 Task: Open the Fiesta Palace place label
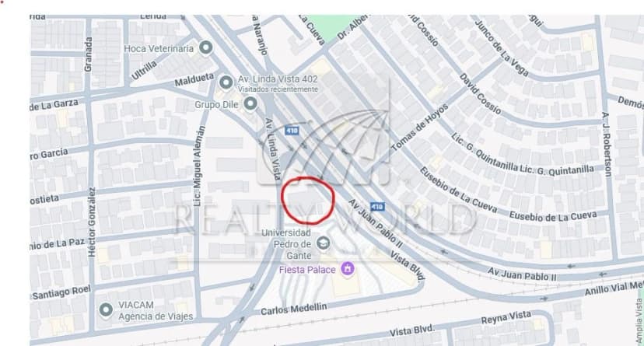pyautogui.click(x=307, y=270)
